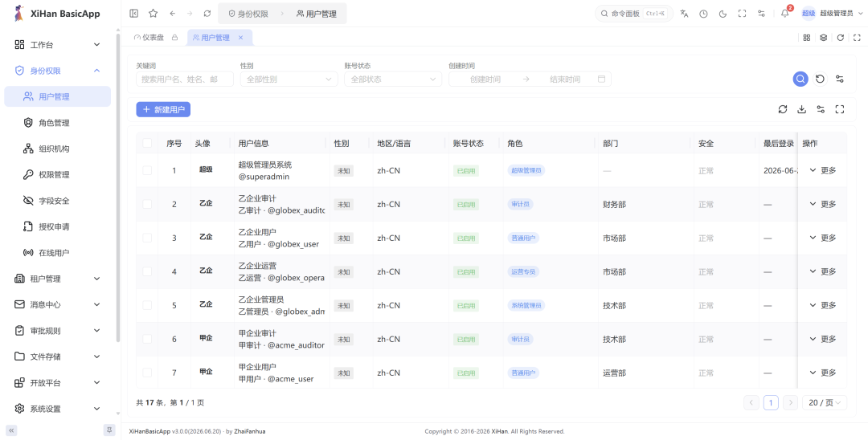Open the 账号状态 filter dropdown
This screenshot has width=868, height=440.
(x=393, y=79)
